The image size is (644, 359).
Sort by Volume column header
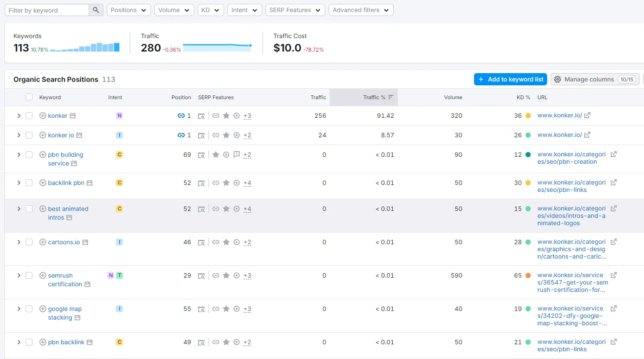pyautogui.click(x=453, y=97)
